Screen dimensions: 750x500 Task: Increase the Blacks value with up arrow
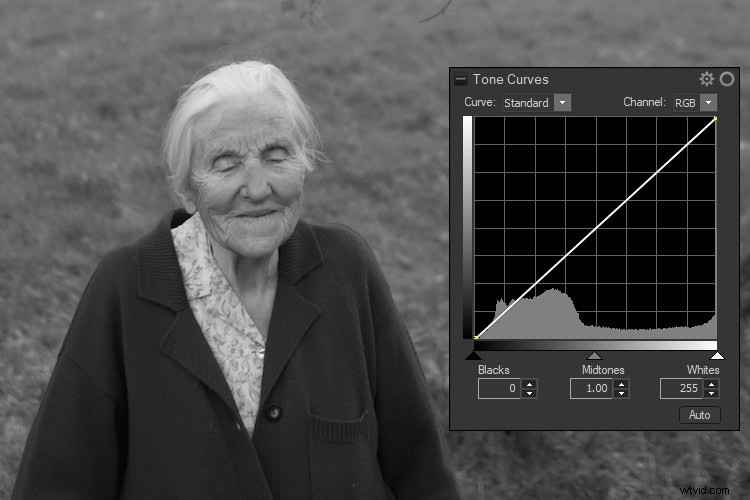coord(529,384)
